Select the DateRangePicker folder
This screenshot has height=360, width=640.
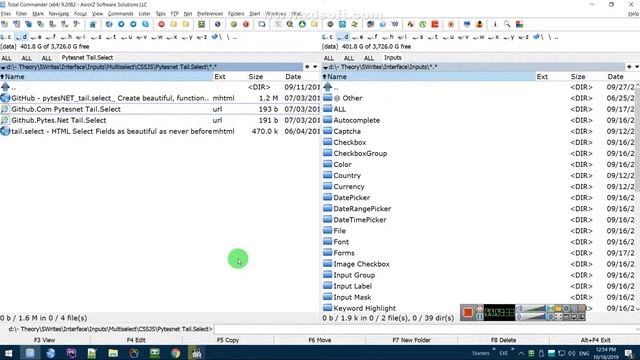coord(362,209)
